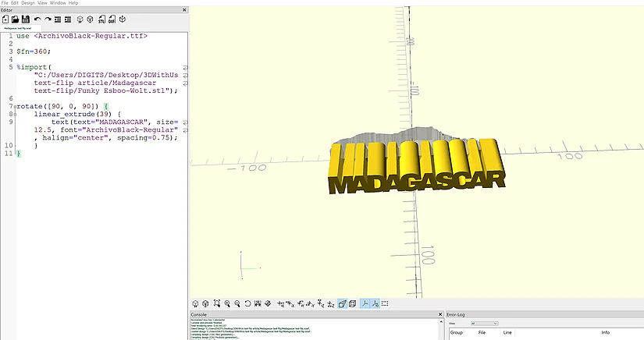Screen dimensions: 644x340
Task: Sort Error-Log by the Group column
Action: click(x=457, y=333)
